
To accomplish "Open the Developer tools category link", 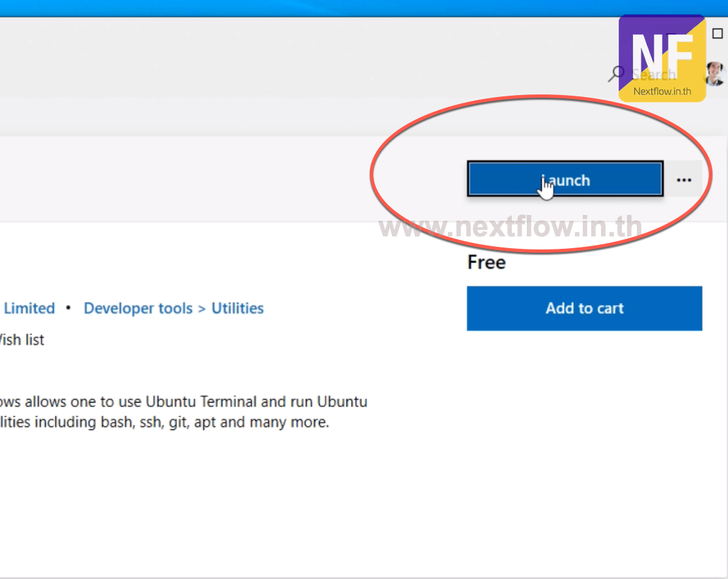I will coord(138,308).
